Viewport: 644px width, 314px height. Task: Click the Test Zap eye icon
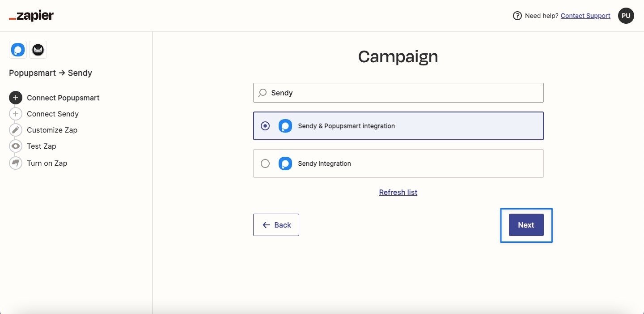pyautogui.click(x=16, y=146)
